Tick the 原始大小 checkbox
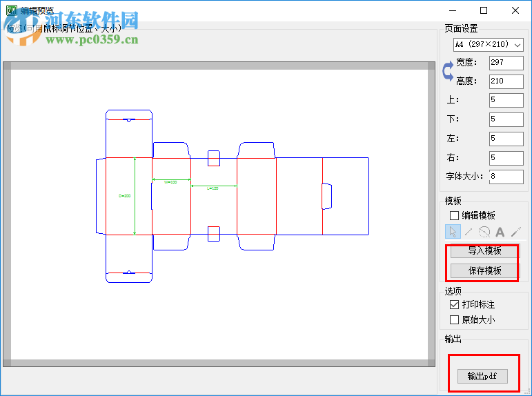Screen dimensions: 532x396 (x=454, y=319)
